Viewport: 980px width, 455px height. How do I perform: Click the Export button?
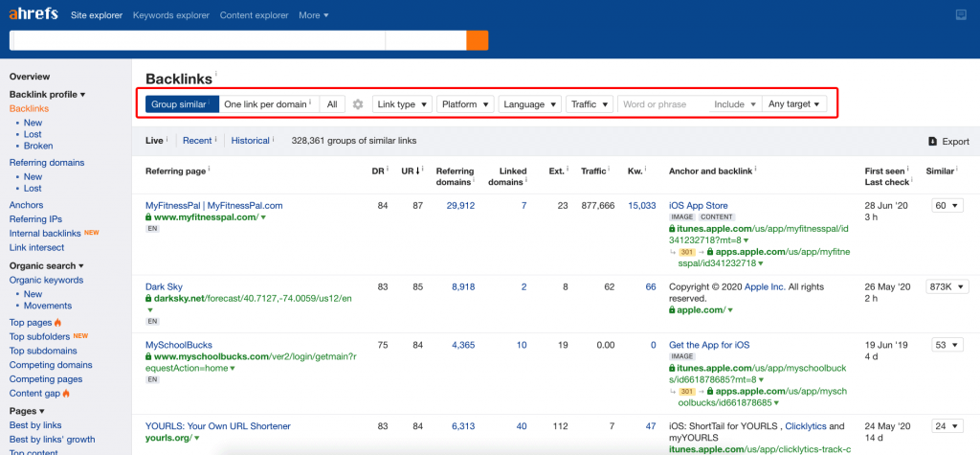(x=948, y=142)
